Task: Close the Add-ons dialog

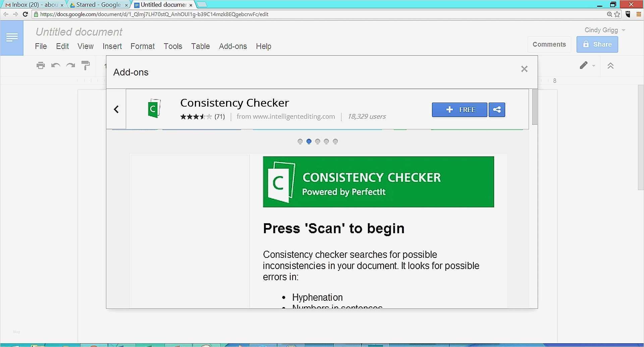Action: click(x=524, y=69)
